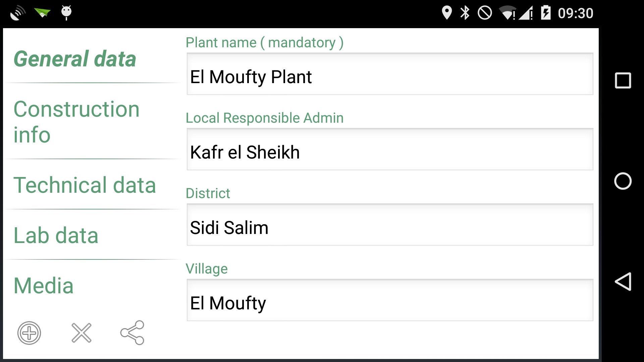Tap the share icon
The width and height of the screenshot is (644, 362).
(x=132, y=333)
